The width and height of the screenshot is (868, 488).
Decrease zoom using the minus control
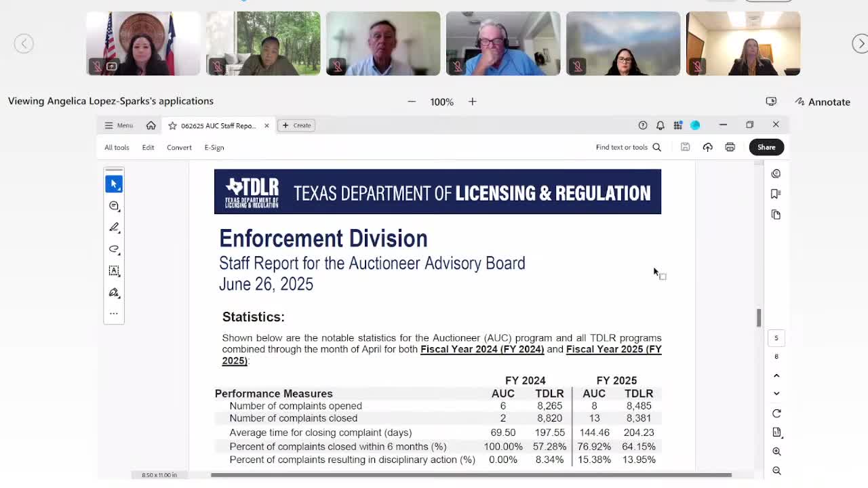click(x=412, y=102)
